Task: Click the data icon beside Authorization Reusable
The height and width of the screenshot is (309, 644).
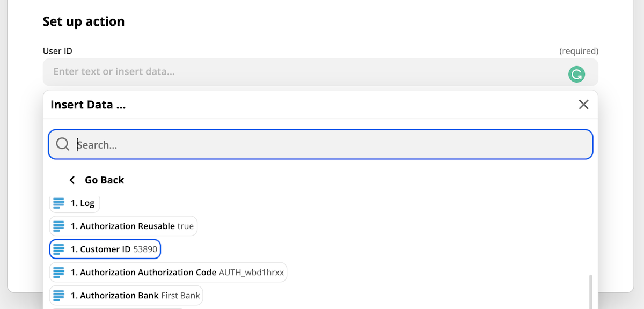Action: point(59,226)
